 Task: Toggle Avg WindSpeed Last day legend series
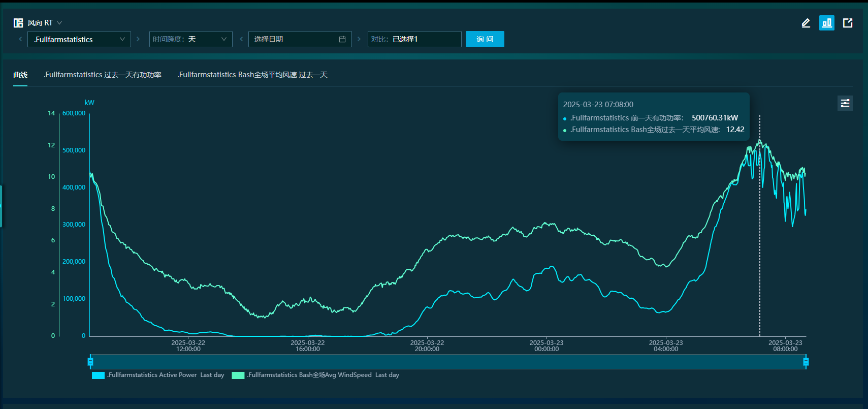[315, 375]
